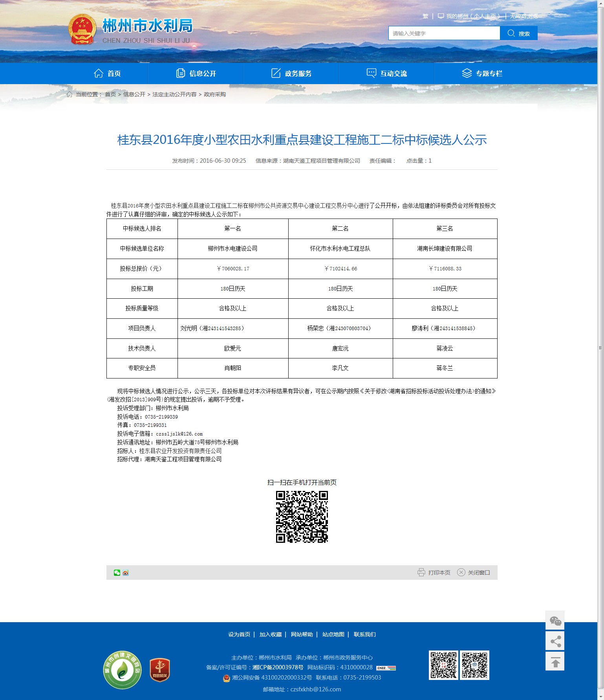Click the 无障碍浏览 accessibility link

[x=524, y=16]
